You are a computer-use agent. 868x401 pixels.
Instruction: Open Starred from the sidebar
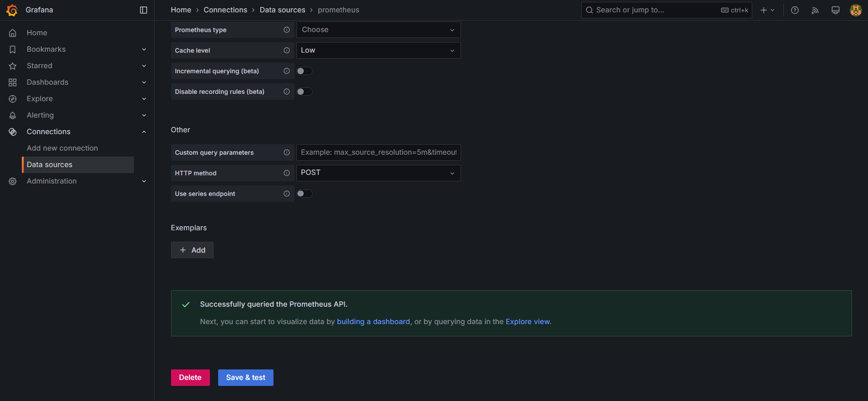(x=40, y=66)
